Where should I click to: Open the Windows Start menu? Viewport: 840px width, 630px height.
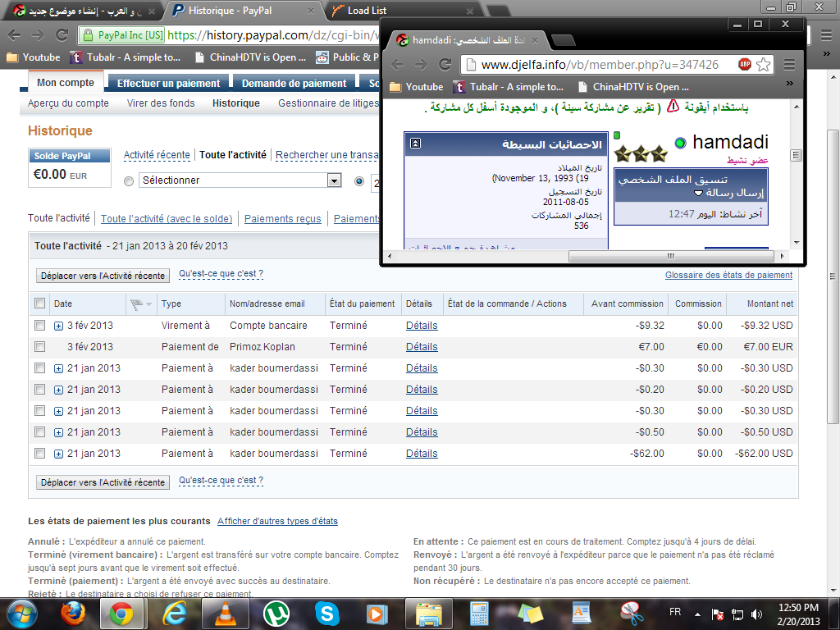22,614
